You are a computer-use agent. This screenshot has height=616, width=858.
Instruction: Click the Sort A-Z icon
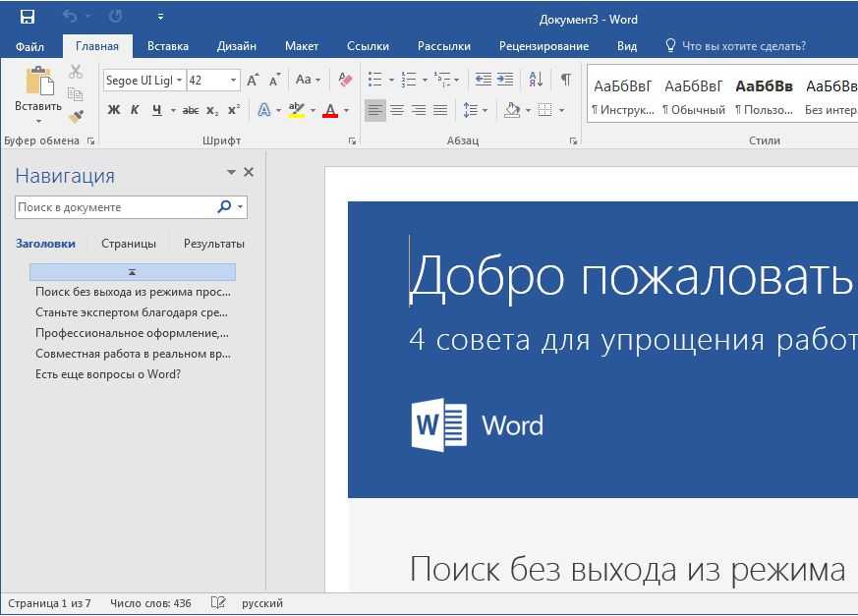(x=536, y=80)
